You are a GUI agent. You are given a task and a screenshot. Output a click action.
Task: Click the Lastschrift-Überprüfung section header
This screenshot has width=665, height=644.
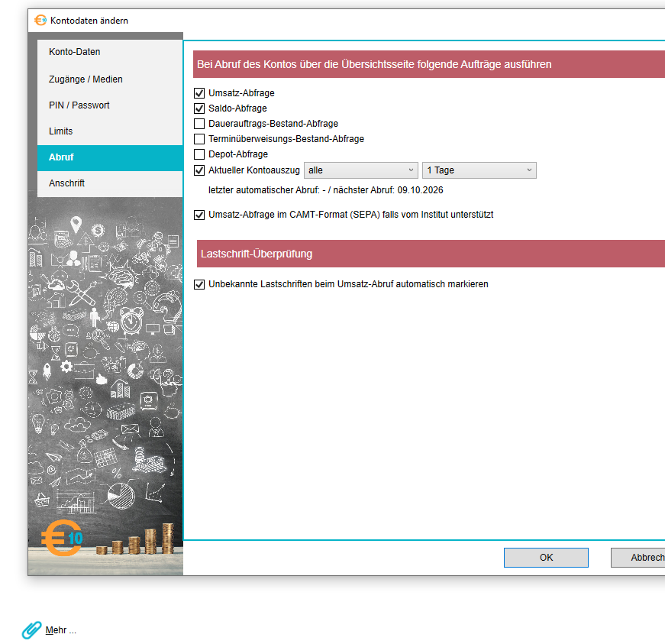point(431,254)
